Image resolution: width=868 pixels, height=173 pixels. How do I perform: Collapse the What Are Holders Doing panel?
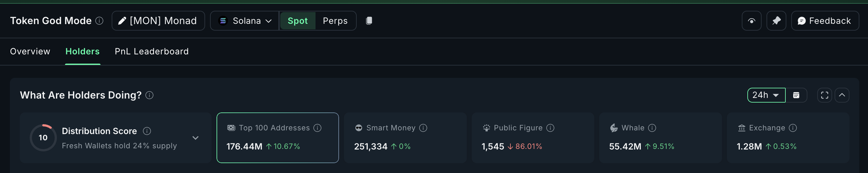[x=842, y=95]
